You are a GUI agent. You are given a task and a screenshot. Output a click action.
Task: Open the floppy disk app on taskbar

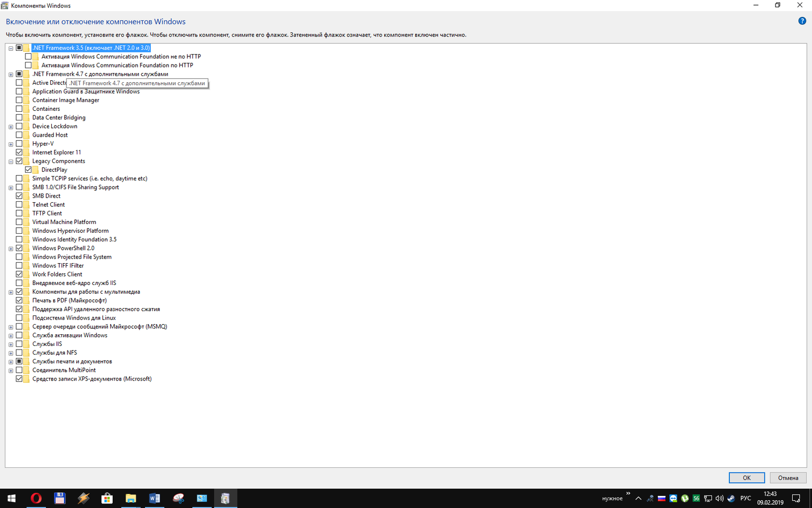60,498
